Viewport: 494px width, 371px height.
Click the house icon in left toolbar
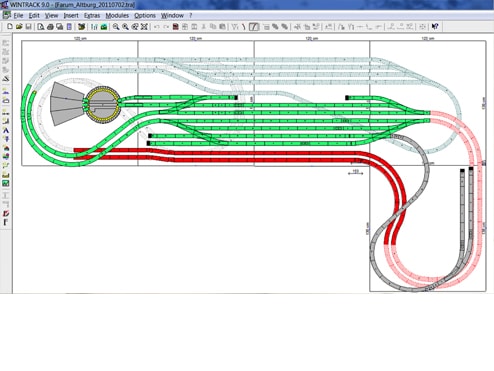point(6,148)
